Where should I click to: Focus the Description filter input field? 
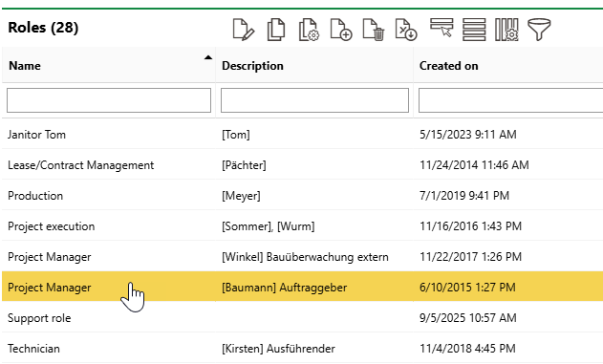click(x=314, y=100)
